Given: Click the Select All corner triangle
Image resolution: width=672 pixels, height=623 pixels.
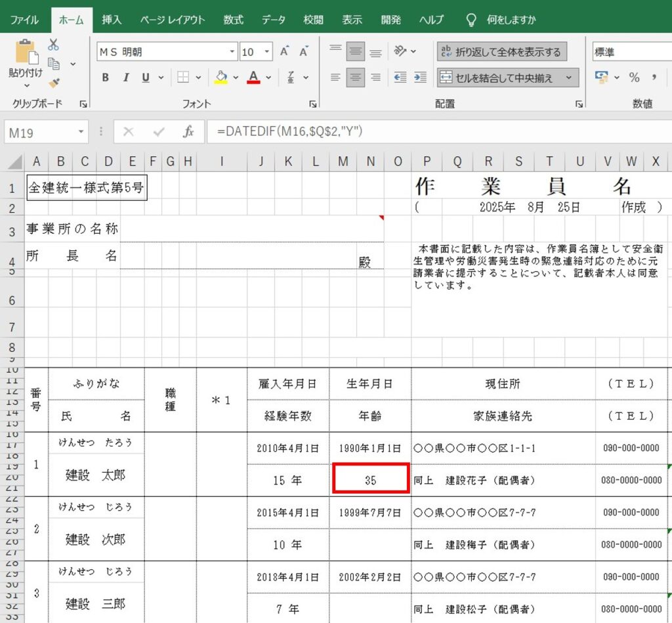Looking at the screenshot, I should click(x=16, y=161).
